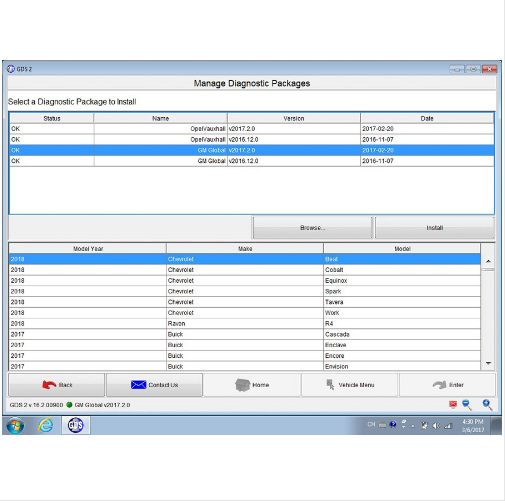505x503 pixels.
Task: Click the zoom in magnifier icon
Action: [487, 405]
